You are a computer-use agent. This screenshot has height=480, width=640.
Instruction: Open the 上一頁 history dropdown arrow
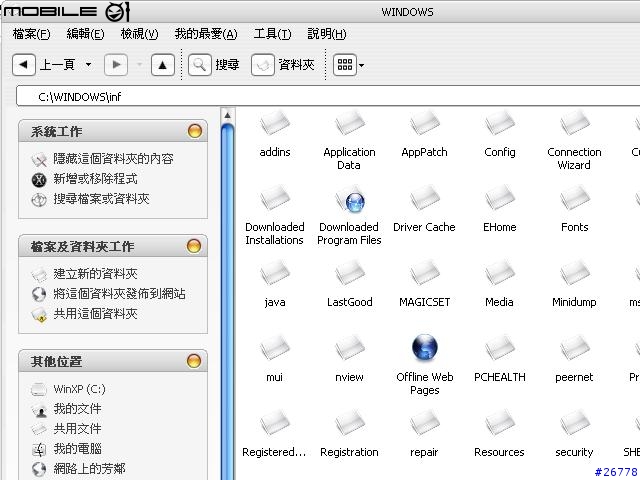(88, 64)
